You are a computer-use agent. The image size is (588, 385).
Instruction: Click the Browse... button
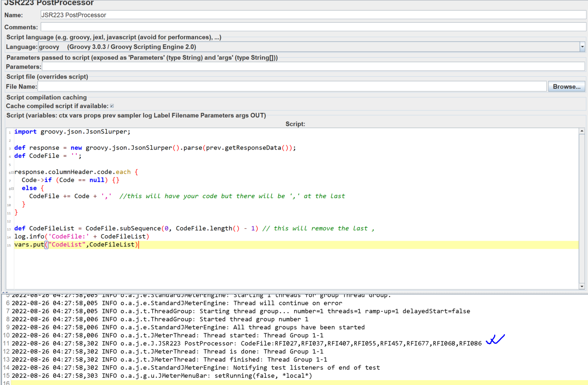[x=567, y=86]
